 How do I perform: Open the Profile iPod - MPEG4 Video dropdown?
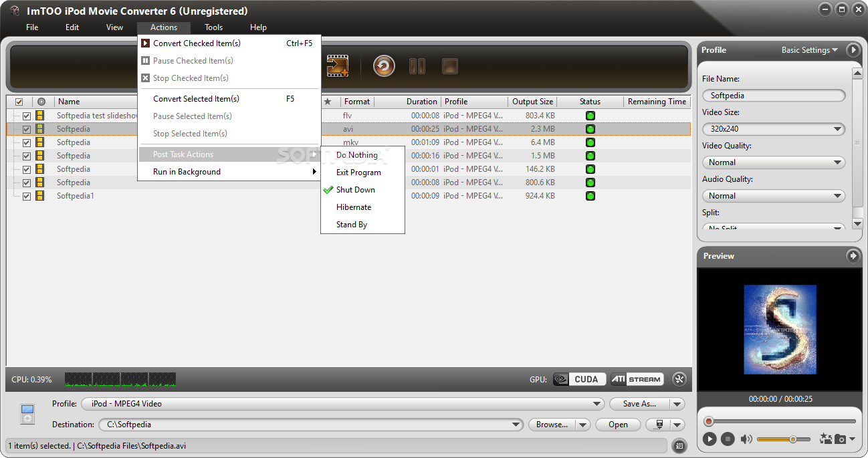[342, 404]
